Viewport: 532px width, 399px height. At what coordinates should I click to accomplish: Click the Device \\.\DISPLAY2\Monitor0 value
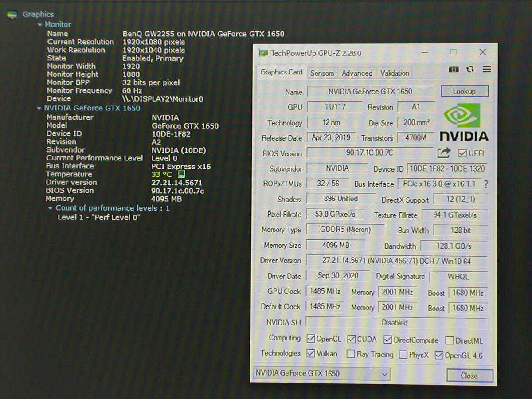[x=163, y=99]
